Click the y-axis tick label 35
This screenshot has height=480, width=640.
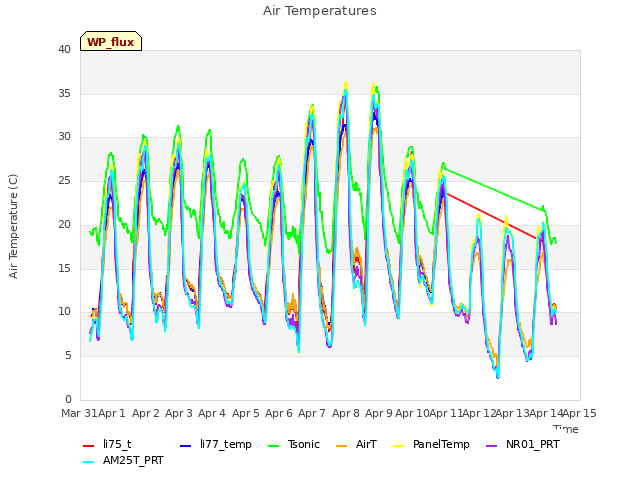coord(64,93)
